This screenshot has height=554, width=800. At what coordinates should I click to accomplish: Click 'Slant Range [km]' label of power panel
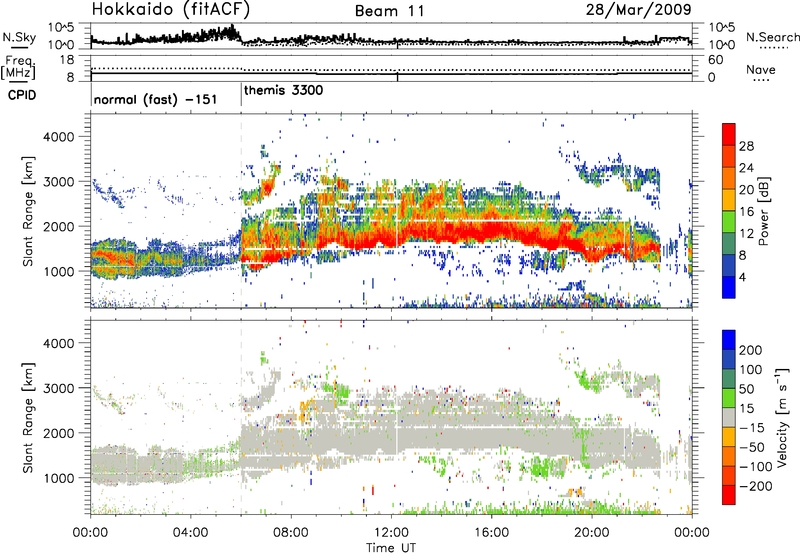pos(28,211)
